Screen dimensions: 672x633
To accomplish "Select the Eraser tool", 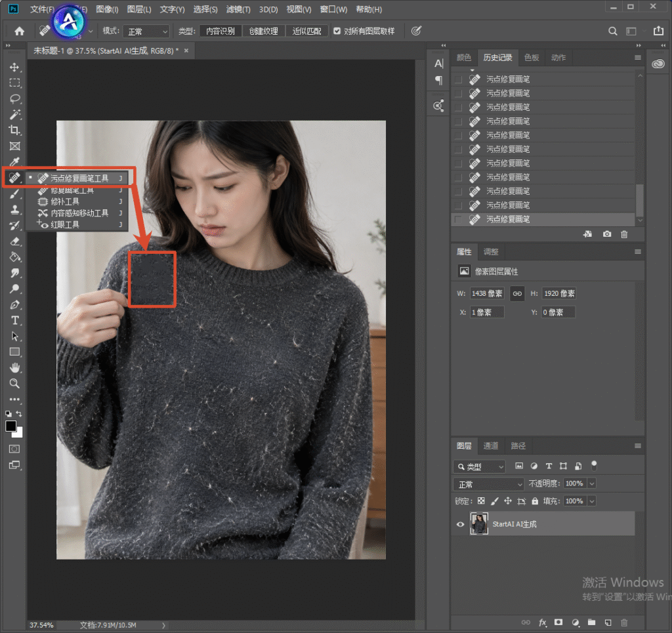I will click(15, 241).
